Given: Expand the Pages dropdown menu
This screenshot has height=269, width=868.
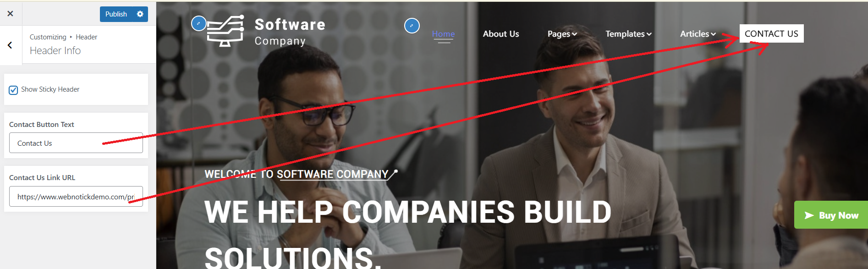Looking at the screenshot, I should (562, 34).
